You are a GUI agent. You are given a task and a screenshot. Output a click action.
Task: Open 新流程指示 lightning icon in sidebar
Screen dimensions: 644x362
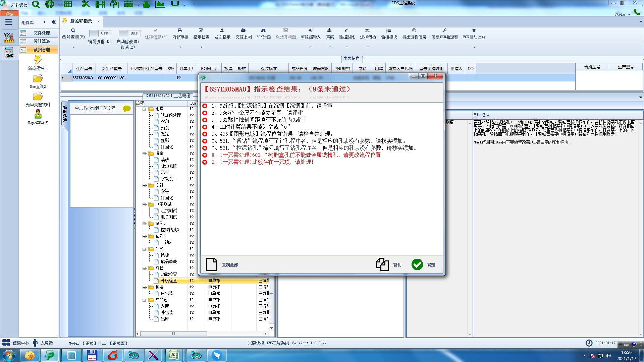(38, 60)
